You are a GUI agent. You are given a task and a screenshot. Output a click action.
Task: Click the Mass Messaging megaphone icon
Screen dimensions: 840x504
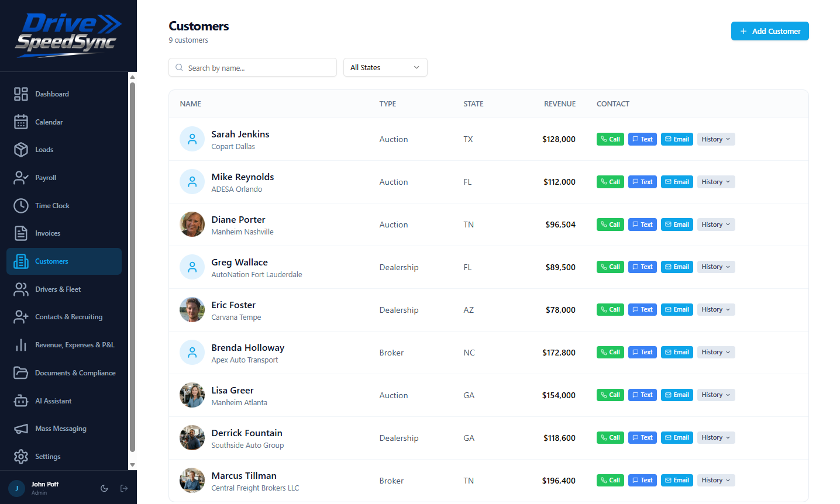click(x=21, y=429)
